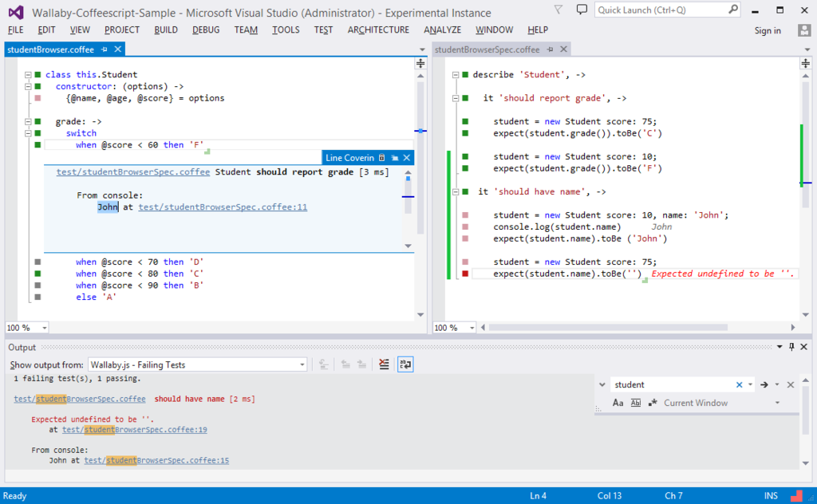
Task: Open the DEBUG menu
Action: click(206, 30)
